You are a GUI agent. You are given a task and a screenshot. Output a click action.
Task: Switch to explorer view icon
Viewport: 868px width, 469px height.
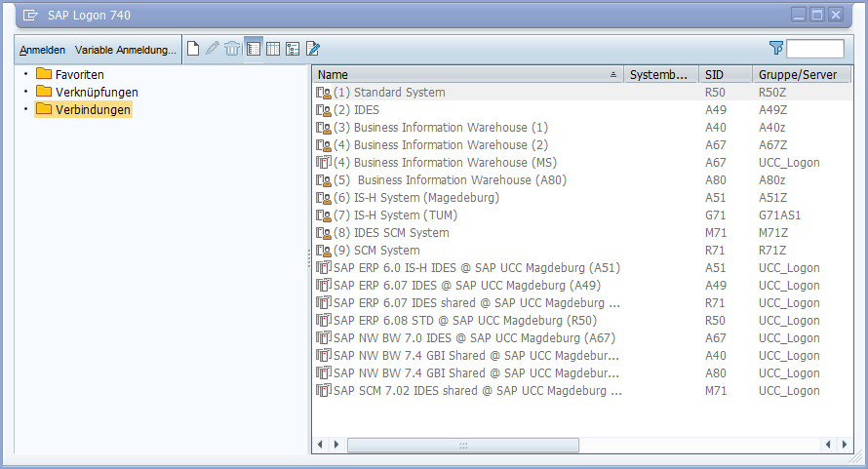pyautogui.click(x=254, y=49)
